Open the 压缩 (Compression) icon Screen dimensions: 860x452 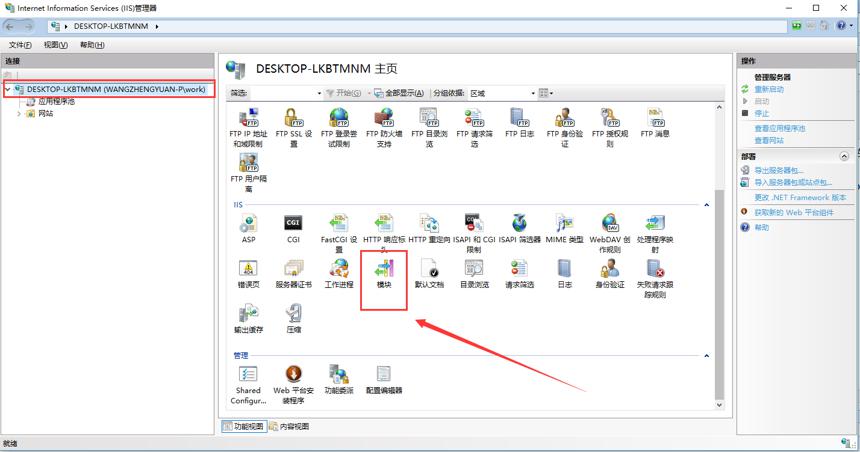(293, 319)
